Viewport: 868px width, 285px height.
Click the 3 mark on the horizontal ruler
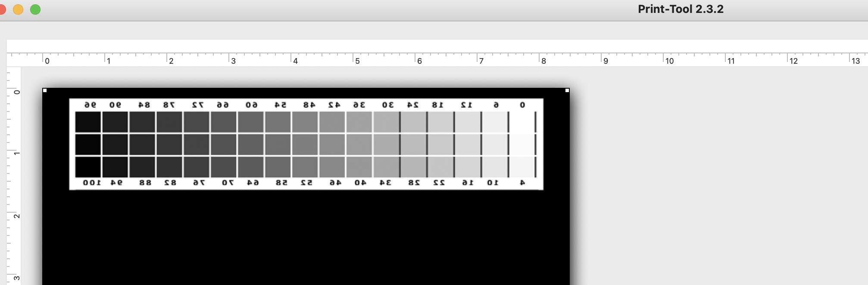click(x=233, y=61)
